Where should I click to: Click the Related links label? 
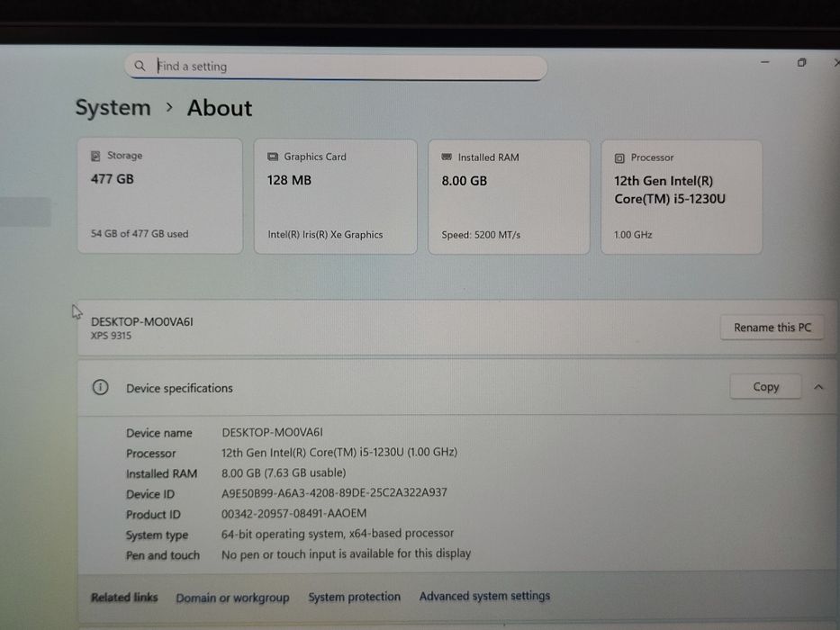point(124,598)
